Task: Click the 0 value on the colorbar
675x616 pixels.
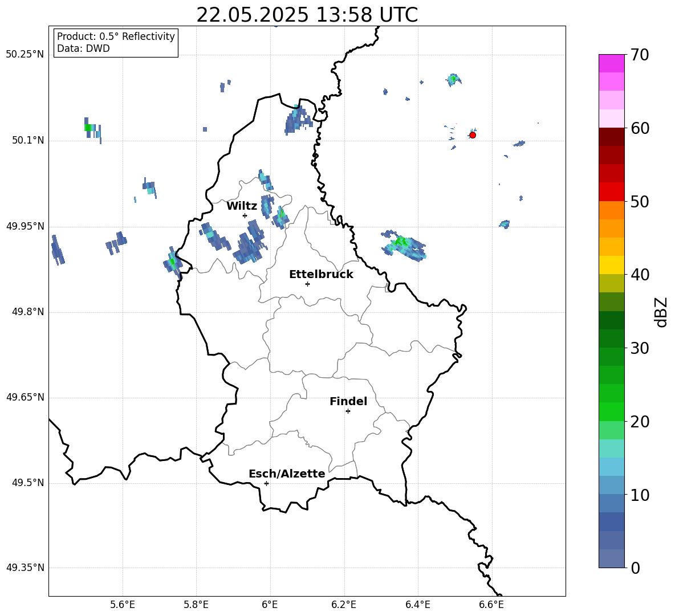Action: coord(635,568)
